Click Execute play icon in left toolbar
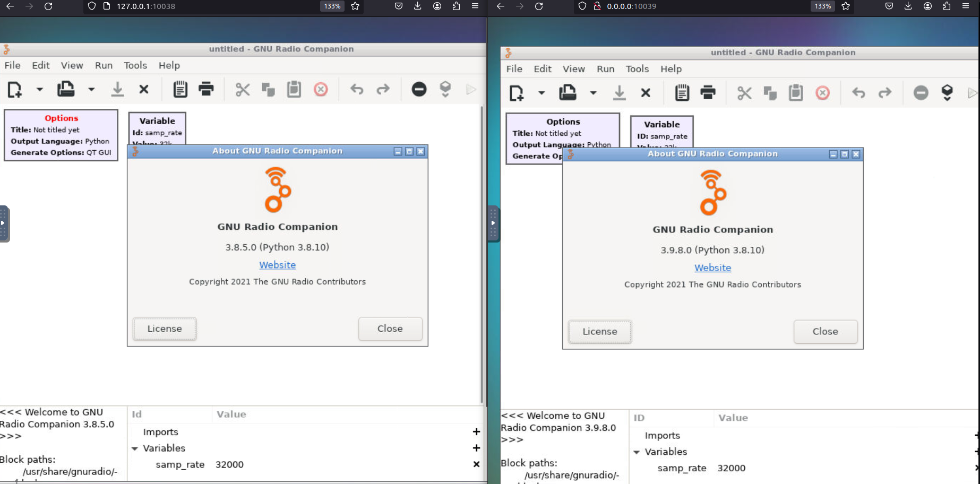The image size is (980, 484). [x=471, y=89]
